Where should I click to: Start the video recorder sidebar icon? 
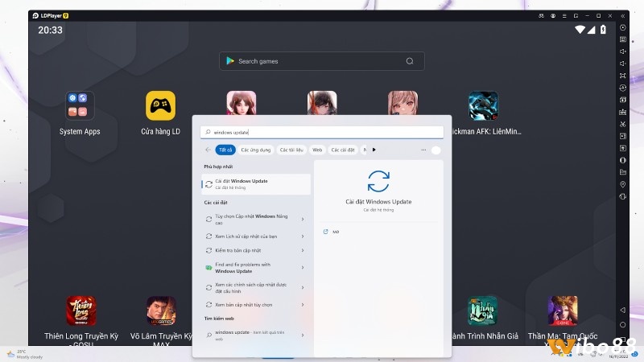[622, 136]
